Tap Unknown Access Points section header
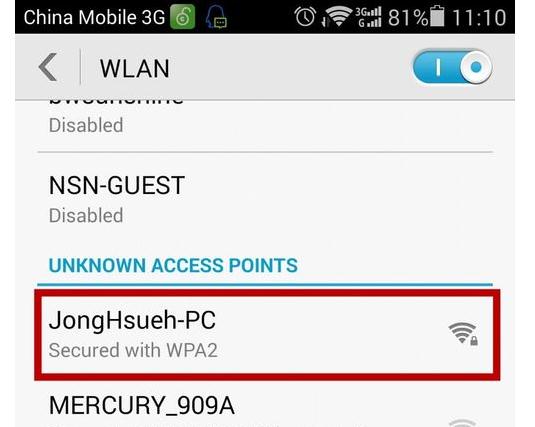The image size is (535, 427). [173, 265]
